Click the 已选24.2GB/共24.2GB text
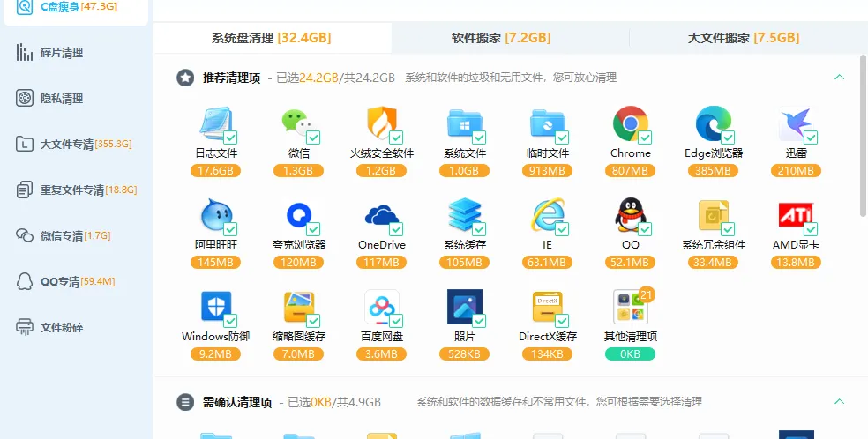 click(335, 78)
